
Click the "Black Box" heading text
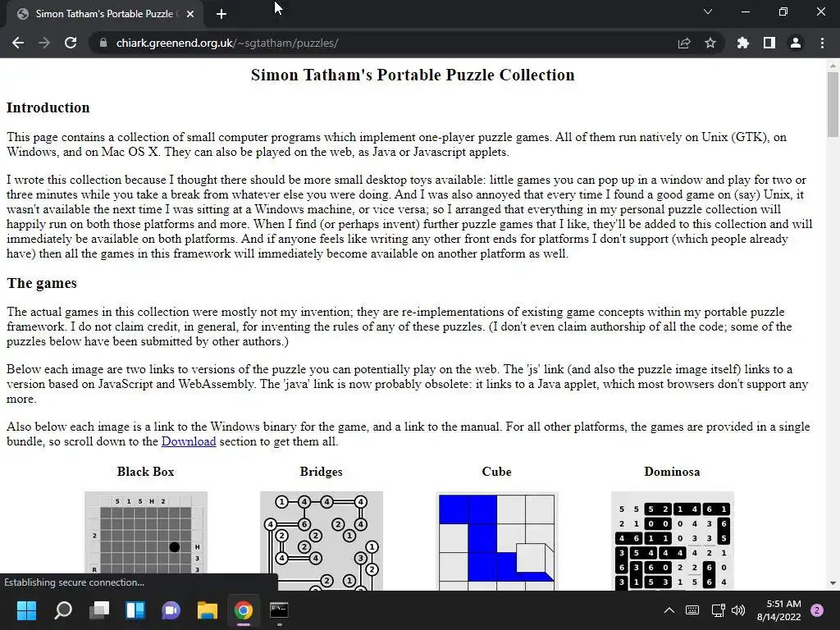[x=146, y=472]
